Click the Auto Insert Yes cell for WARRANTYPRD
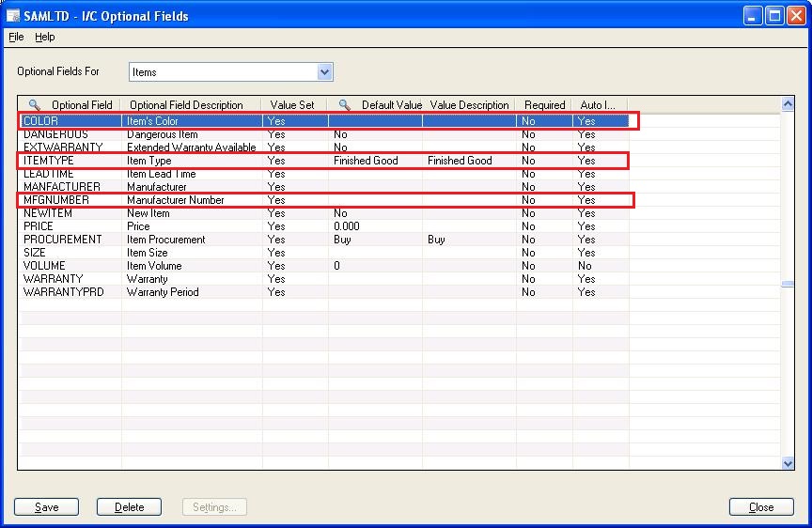 (x=601, y=292)
